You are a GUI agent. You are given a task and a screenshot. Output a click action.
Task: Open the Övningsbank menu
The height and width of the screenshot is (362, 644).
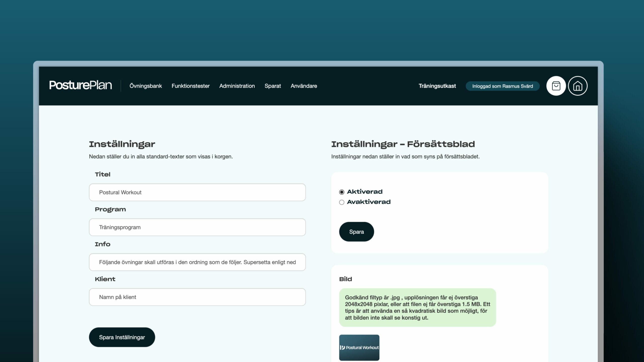[146, 86]
